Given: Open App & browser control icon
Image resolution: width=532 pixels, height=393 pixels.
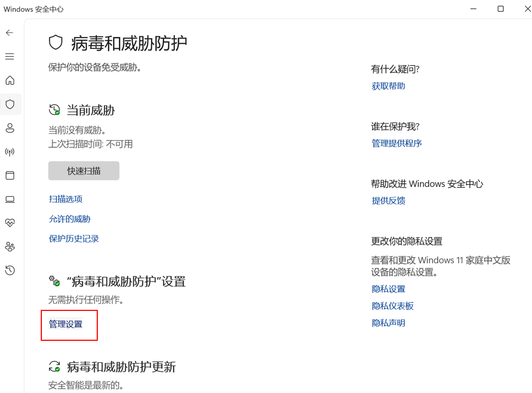Looking at the screenshot, I should pos(10,176).
